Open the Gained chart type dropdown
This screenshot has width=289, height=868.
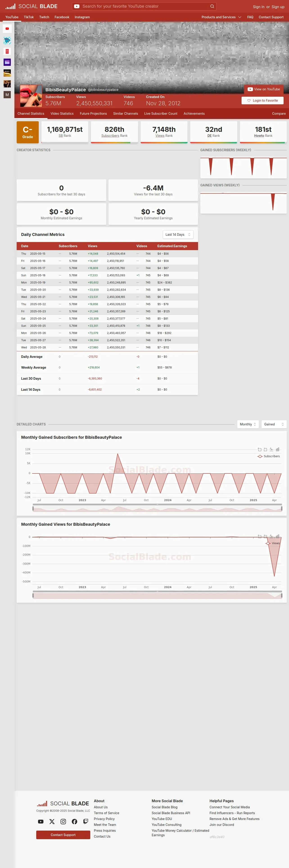[x=274, y=424]
